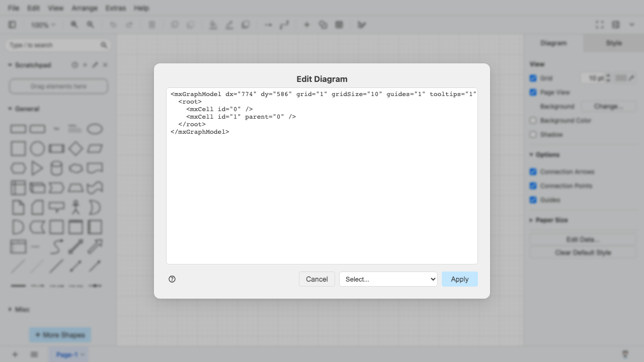The height and width of the screenshot is (362, 644).
Task: Toggle the sidebar panels toolbar icon
Action: [x=13, y=25]
